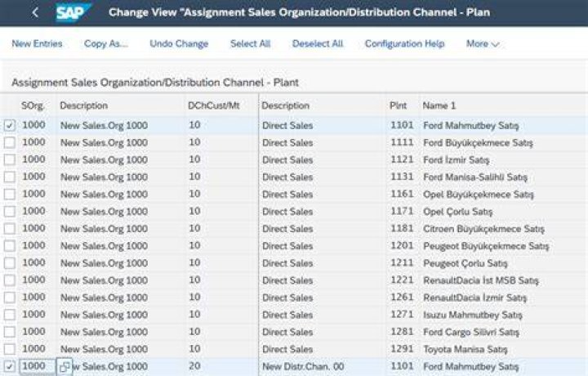
Task: Click the SOrg. column header
Action: point(33,105)
